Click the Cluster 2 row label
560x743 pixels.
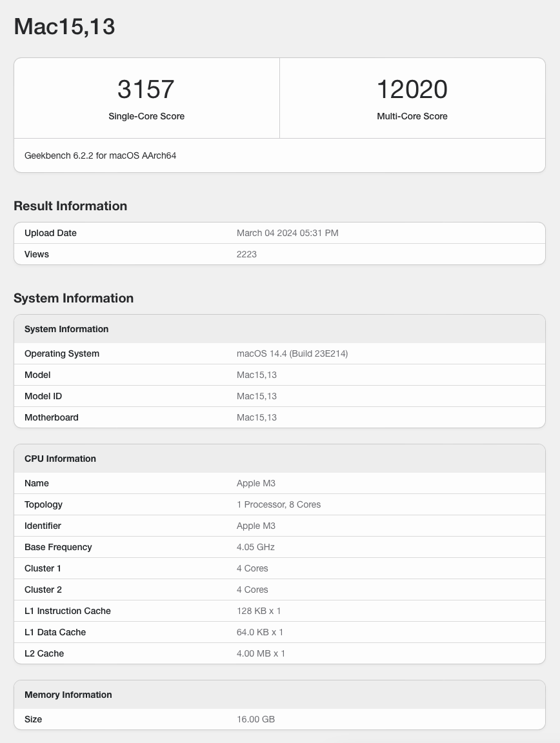(43, 589)
